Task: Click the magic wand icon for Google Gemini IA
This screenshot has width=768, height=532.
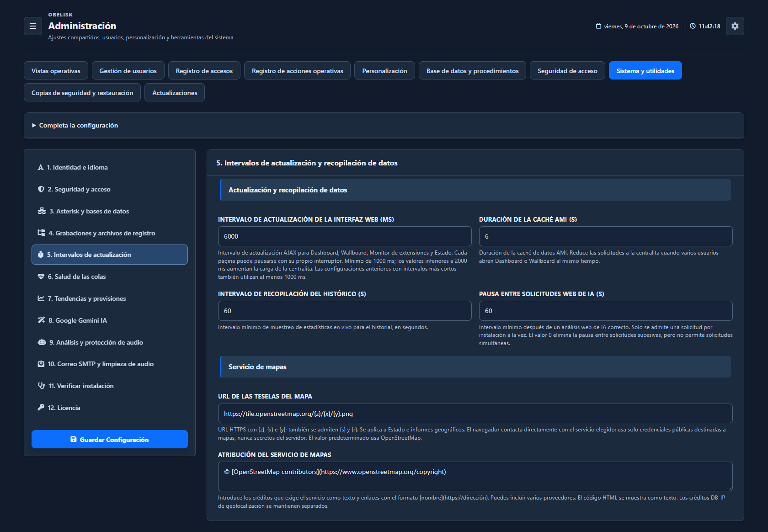Action: click(x=41, y=320)
